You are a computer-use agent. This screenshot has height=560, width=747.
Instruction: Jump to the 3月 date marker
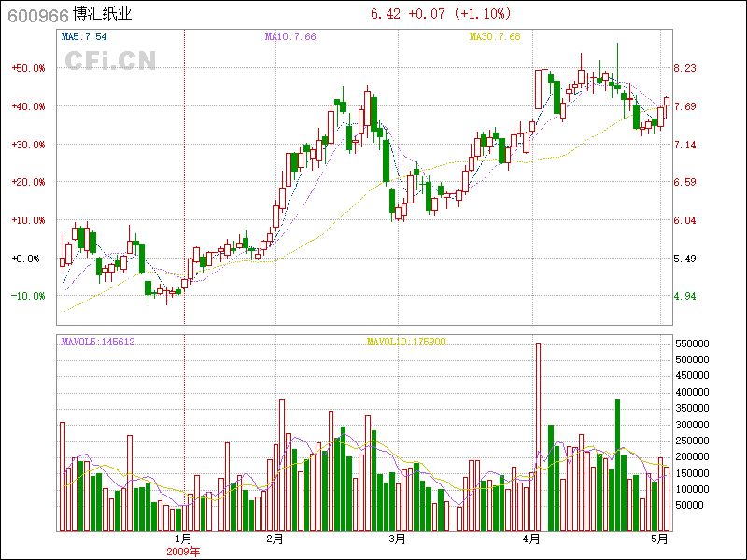coord(397,539)
